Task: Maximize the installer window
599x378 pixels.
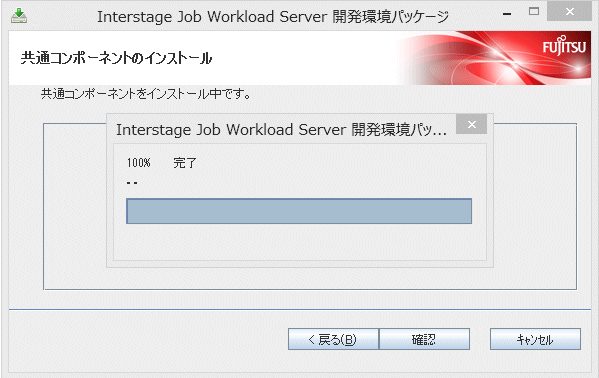Action: [534, 11]
